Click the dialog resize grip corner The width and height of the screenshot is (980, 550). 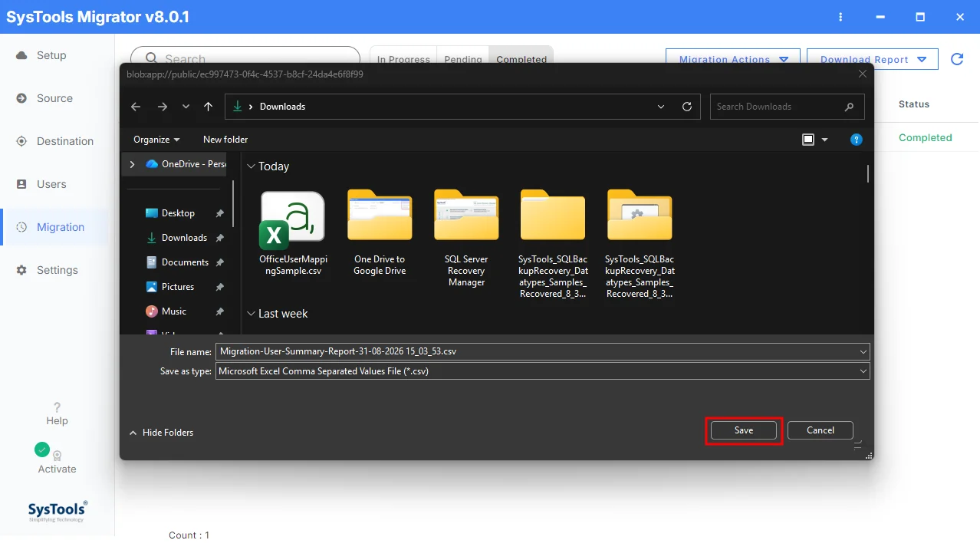coord(868,455)
